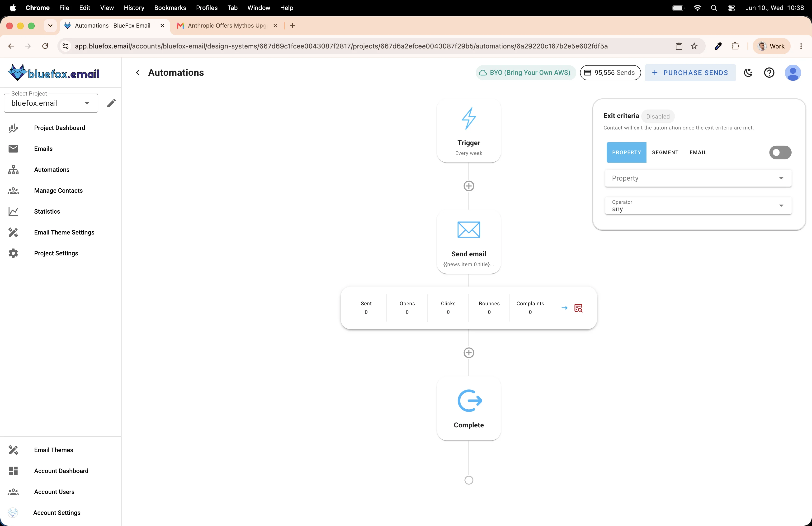Screen dimensions: 812x526
Task: Bookmark this page with the star icon
Action: (694, 46)
